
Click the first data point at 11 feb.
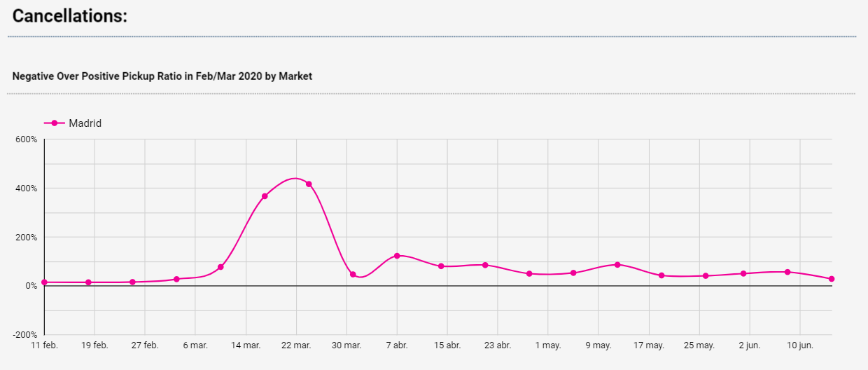44,282
